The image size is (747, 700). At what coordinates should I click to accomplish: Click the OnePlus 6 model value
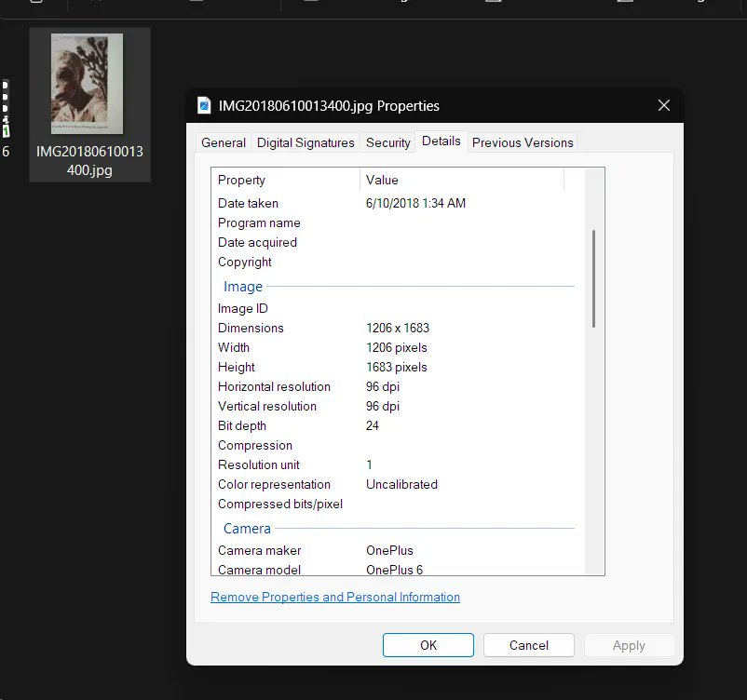[394, 570]
